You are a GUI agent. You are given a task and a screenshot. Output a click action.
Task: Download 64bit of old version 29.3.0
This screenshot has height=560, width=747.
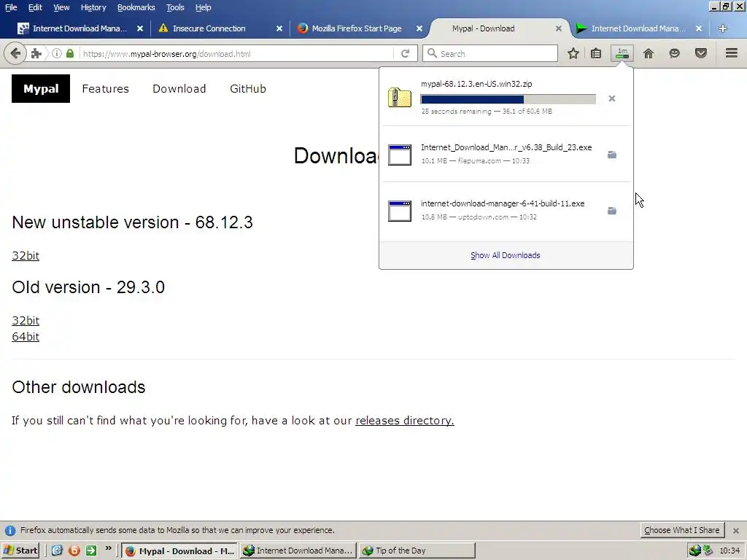26,337
